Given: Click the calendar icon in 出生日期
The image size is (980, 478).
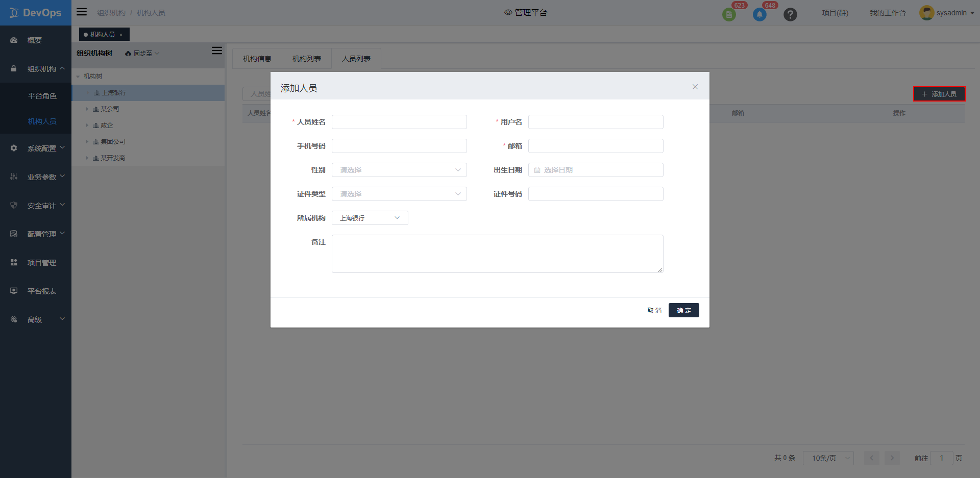Looking at the screenshot, I should [x=537, y=170].
